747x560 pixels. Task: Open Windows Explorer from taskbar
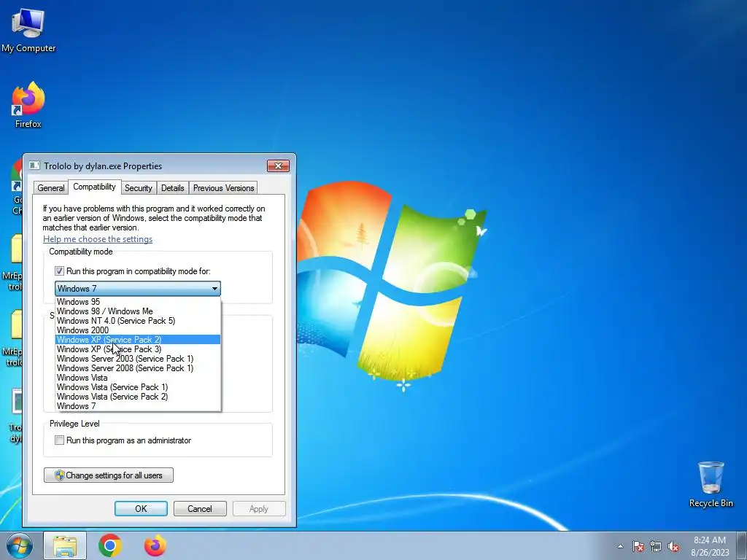coord(65,545)
